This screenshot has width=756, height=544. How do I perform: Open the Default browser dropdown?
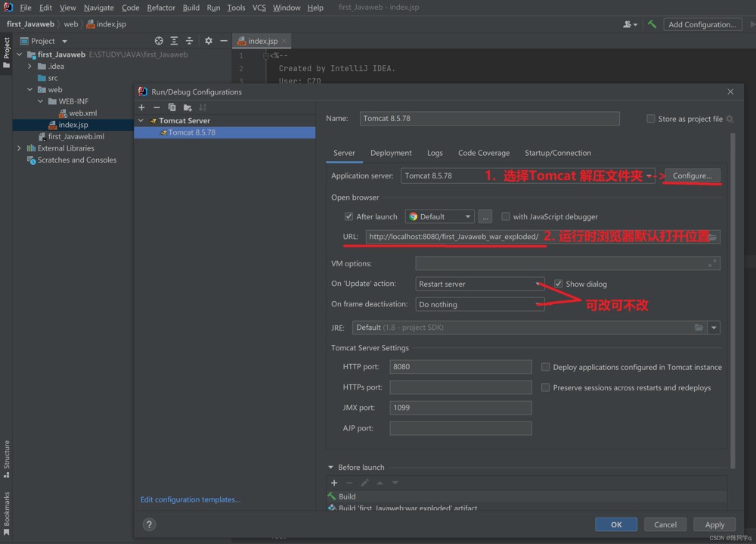[440, 216]
